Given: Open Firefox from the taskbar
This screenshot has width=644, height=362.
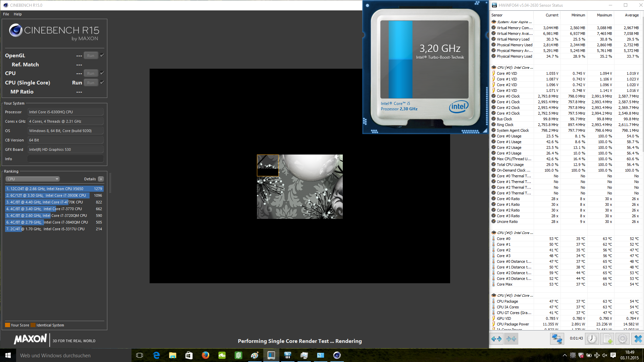Looking at the screenshot, I should tap(205, 355).
